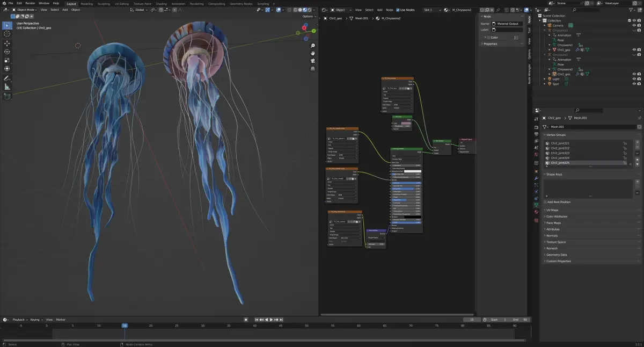Expand the Camera tree item in outliner
Image resolution: width=644 pixels, height=347 pixels.
tap(545, 25)
